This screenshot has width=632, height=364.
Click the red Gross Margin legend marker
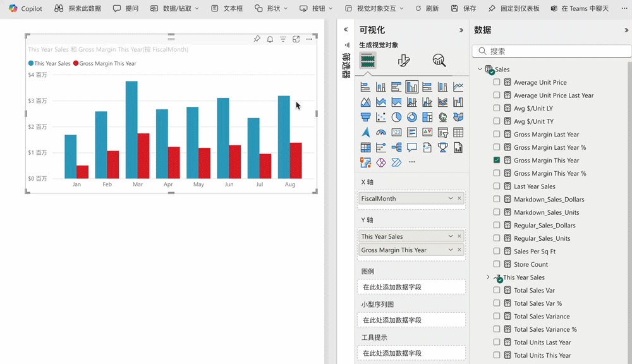76,63
